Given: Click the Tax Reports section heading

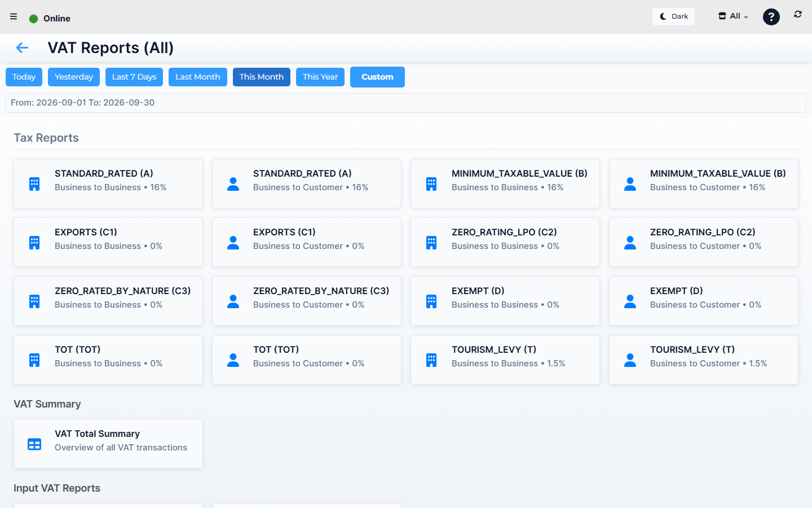Looking at the screenshot, I should click(x=46, y=138).
